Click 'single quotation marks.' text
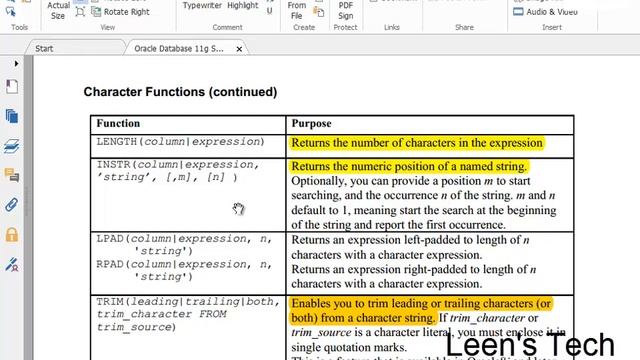Image resolution: width=640 pixels, height=360 pixels. (x=349, y=347)
